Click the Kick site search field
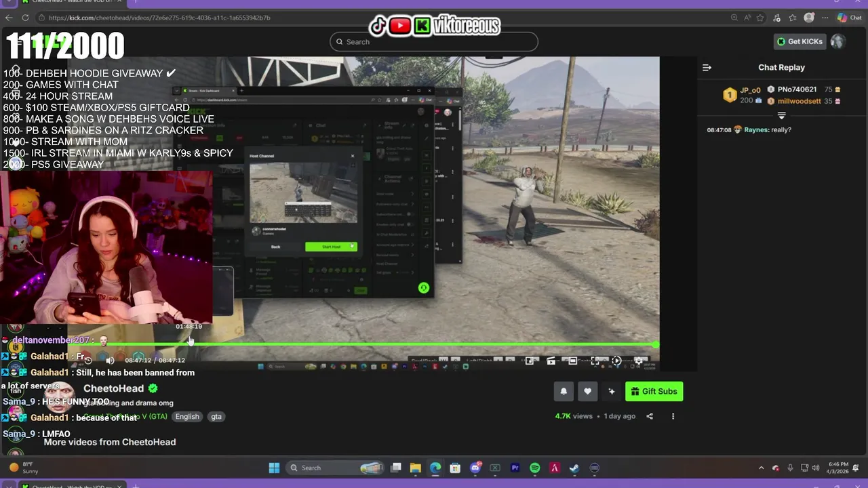 [434, 41]
